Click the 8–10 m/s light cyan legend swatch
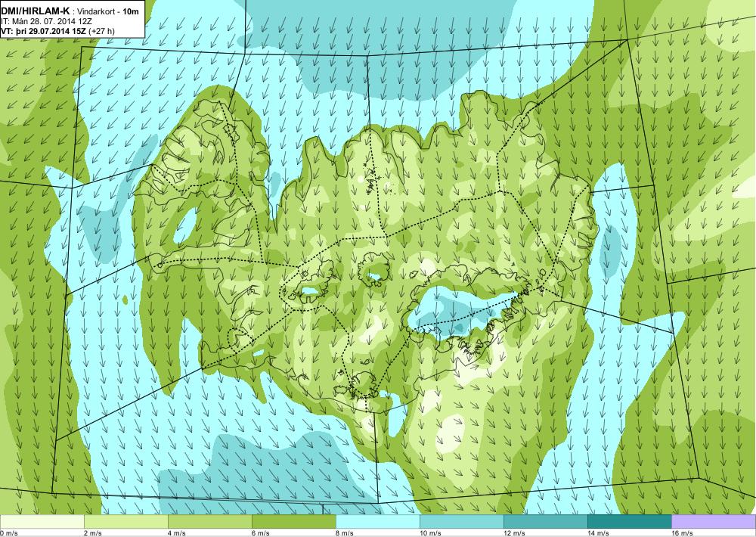Viewport: 756px width, 537px height. click(377, 522)
